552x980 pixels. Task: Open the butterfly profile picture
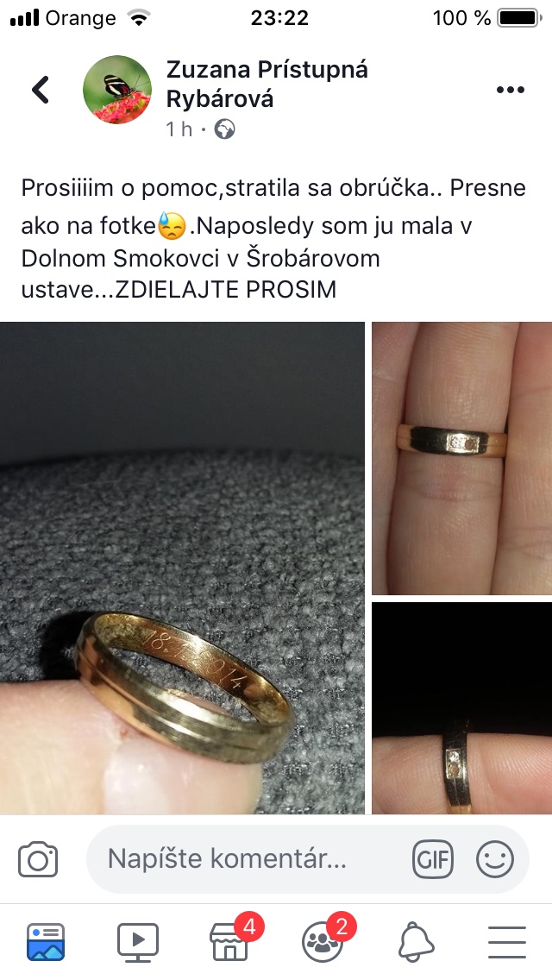click(117, 90)
